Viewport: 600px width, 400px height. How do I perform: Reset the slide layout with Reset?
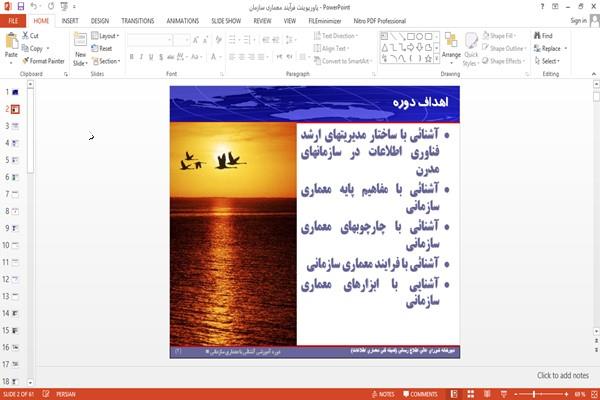(x=102, y=48)
